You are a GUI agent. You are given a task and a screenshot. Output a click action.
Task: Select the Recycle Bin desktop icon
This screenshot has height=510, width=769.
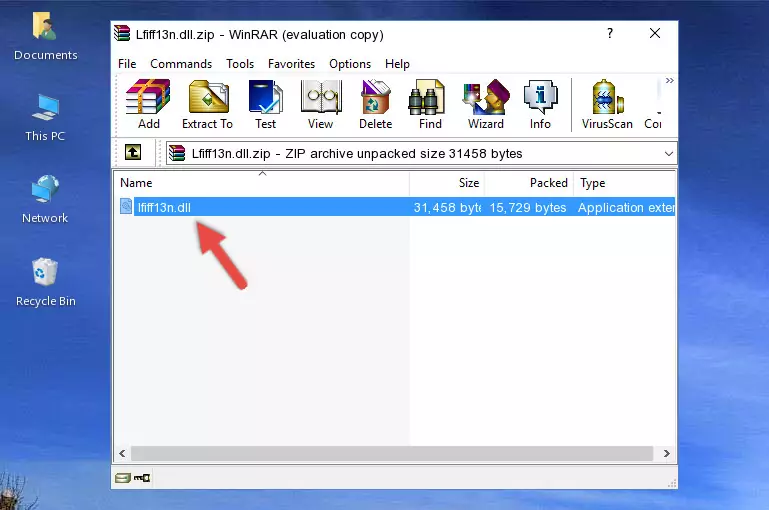pyautogui.click(x=46, y=282)
